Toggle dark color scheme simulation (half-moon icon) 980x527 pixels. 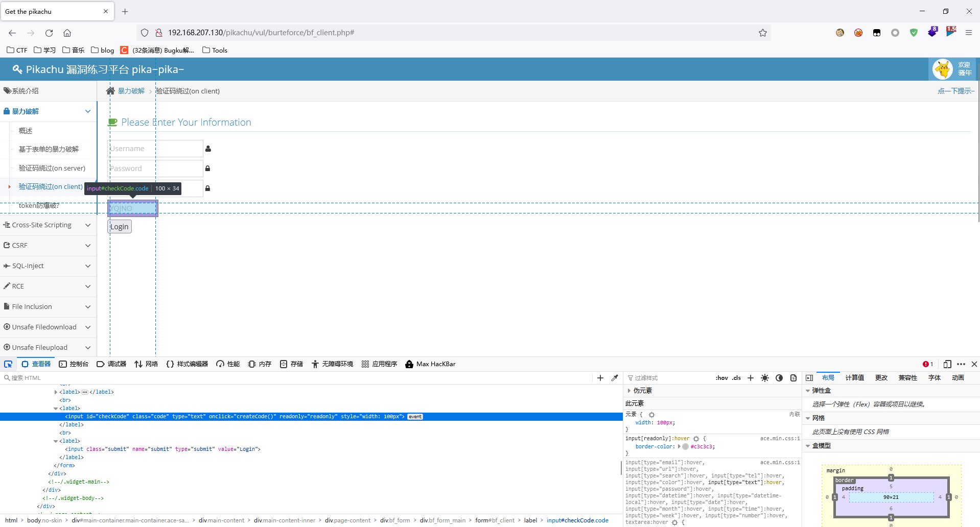pos(779,378)
